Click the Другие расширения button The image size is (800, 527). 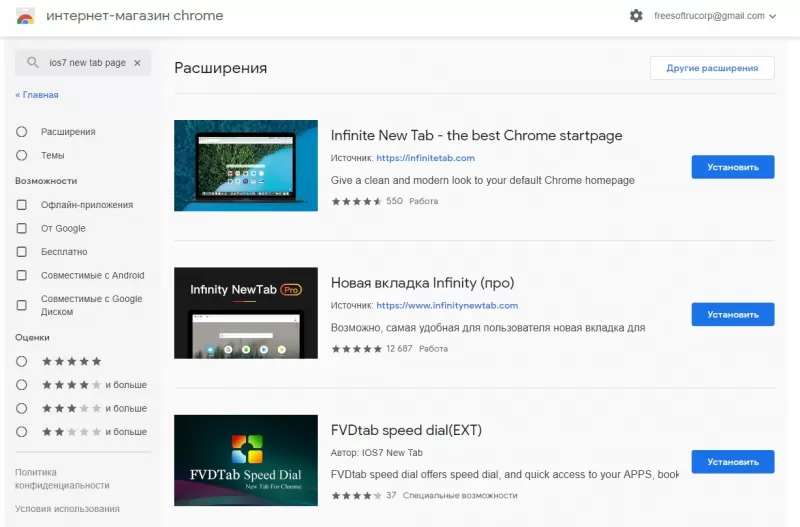click(x=712, y=68)
